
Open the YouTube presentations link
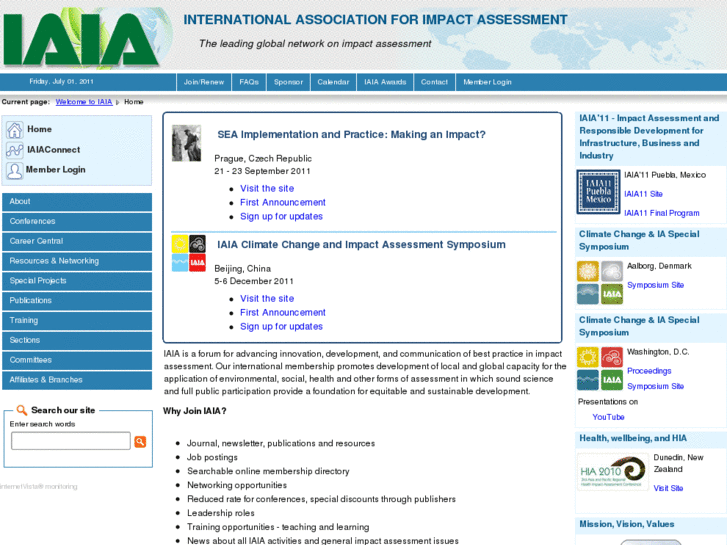[x=608, y=417]
